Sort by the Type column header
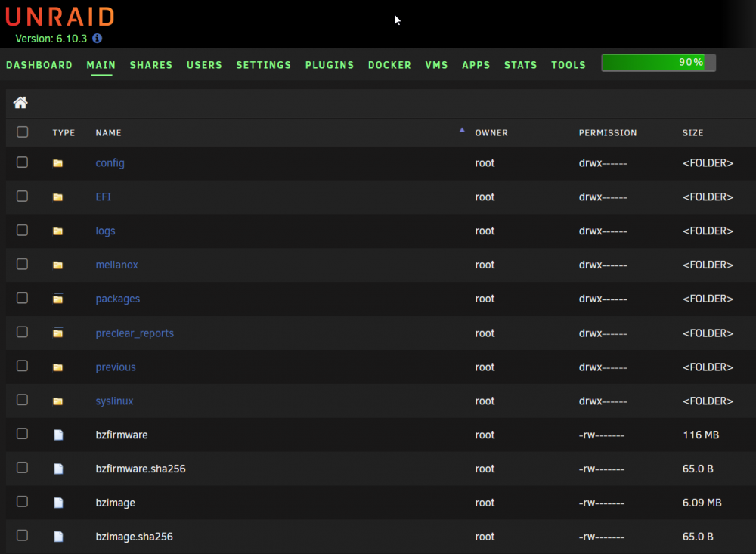Screen dimensions: 756x554 click(64, 132)
